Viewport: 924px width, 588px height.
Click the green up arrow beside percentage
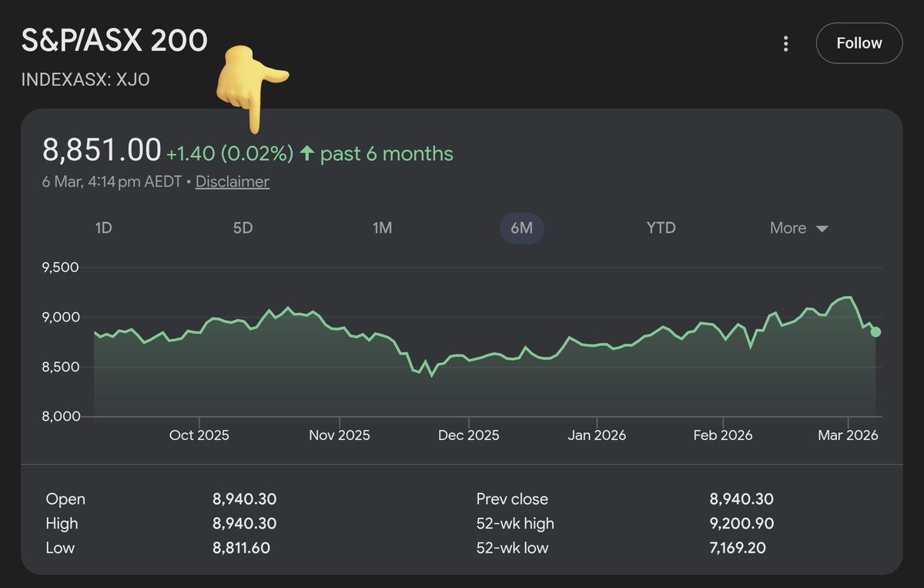coord(306,153)
